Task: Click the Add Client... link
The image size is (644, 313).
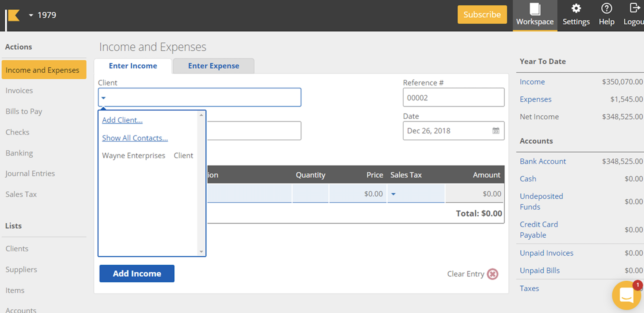Action: click(x=122, y=120)
